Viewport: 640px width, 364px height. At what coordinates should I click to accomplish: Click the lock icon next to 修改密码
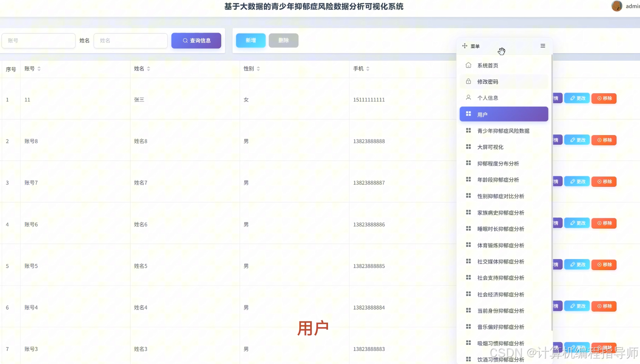pyautogui.click(x=468, y=81)
